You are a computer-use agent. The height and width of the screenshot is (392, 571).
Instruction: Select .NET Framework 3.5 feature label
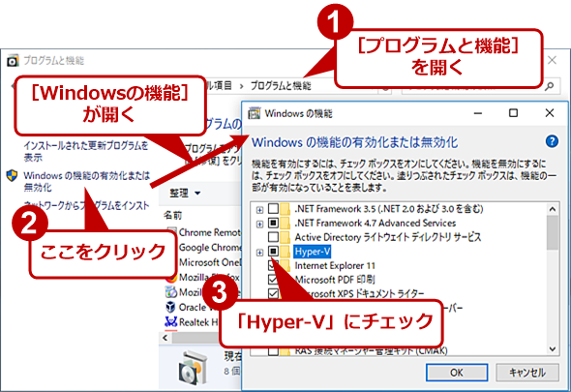[x=388, y=209]
